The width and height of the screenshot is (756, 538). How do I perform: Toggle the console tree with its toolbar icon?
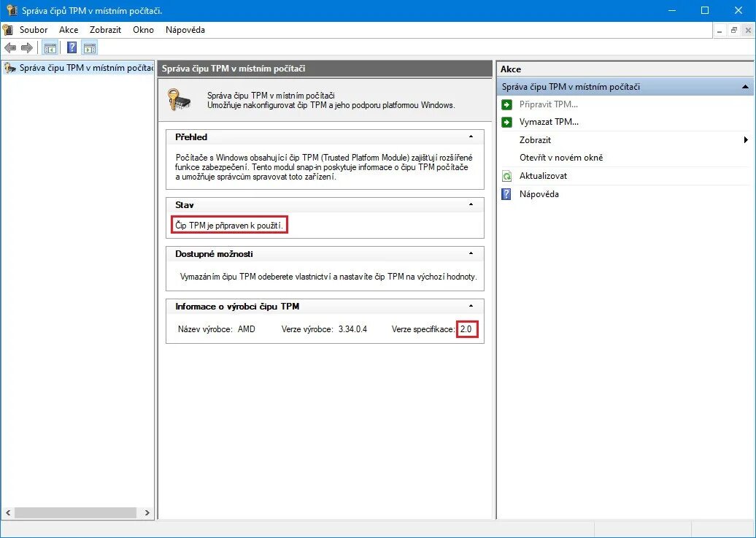(50, 47)
